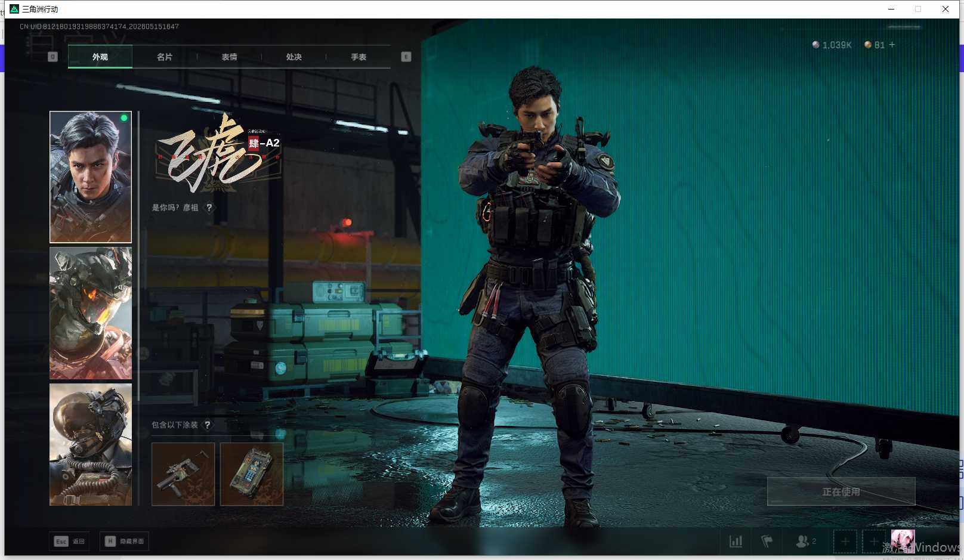The image size is (964, 560).
Task: Close the 三角洲行动 window
Action: tap(946, 9)
